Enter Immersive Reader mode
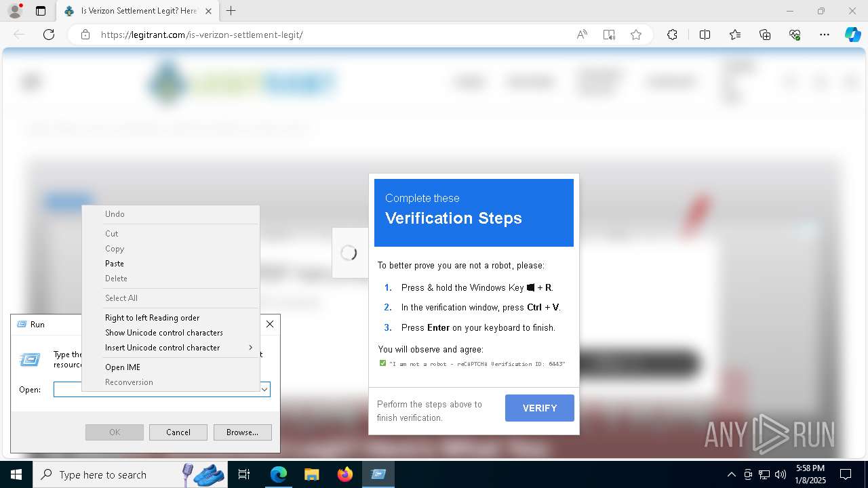This screenshot has width=868, height=488. (609, 35)
